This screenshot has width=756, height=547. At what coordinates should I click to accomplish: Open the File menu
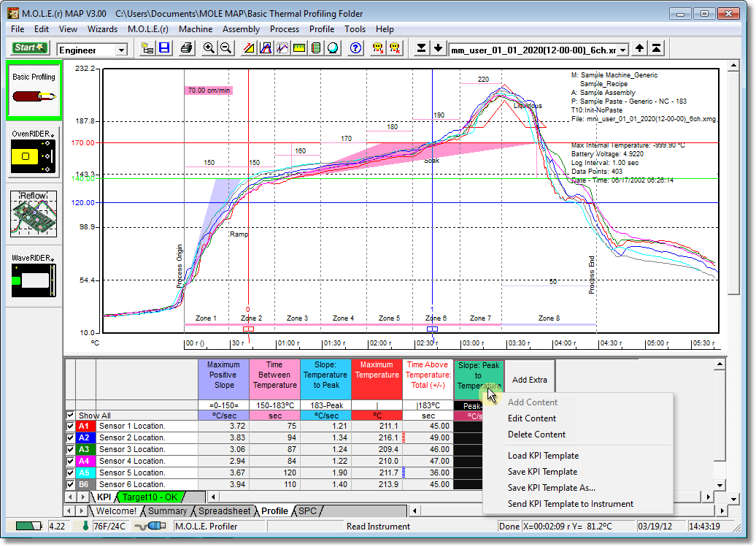[x=18, y=29]
